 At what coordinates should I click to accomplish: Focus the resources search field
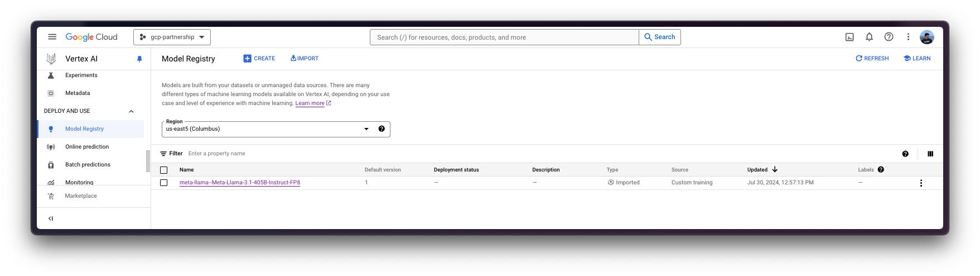tap(504, 37)
